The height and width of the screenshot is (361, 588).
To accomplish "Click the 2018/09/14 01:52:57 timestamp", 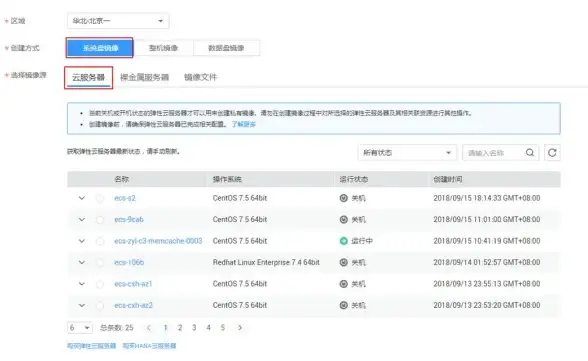I will click(487, 262).
